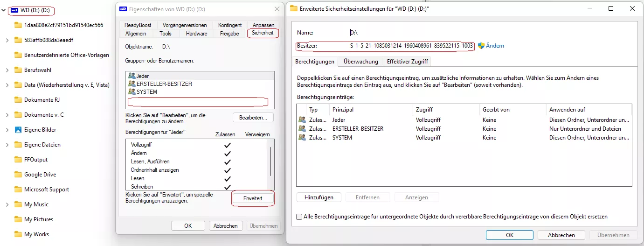The width and height of the screenshot is (644, 246).
Task: Open the Kontingent tab
Action: [230, 25]
